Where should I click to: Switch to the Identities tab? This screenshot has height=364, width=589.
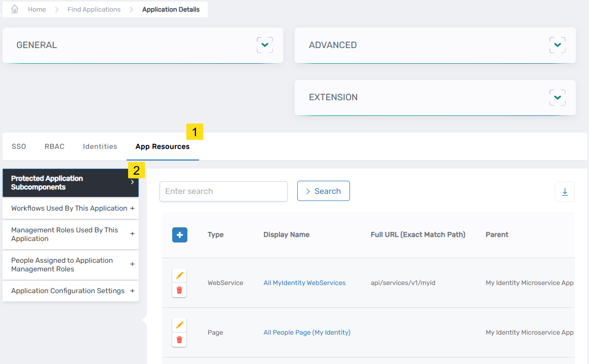(x=100, y=146)
